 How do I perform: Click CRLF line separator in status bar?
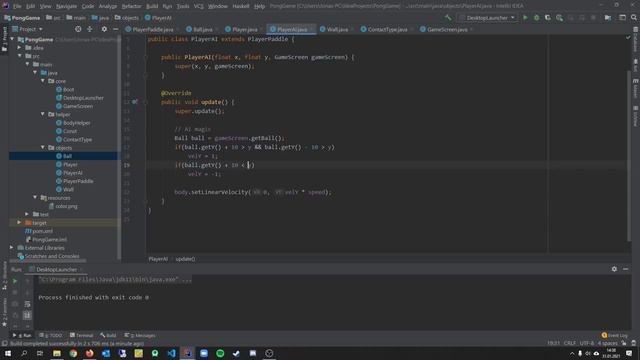point(569,343)
